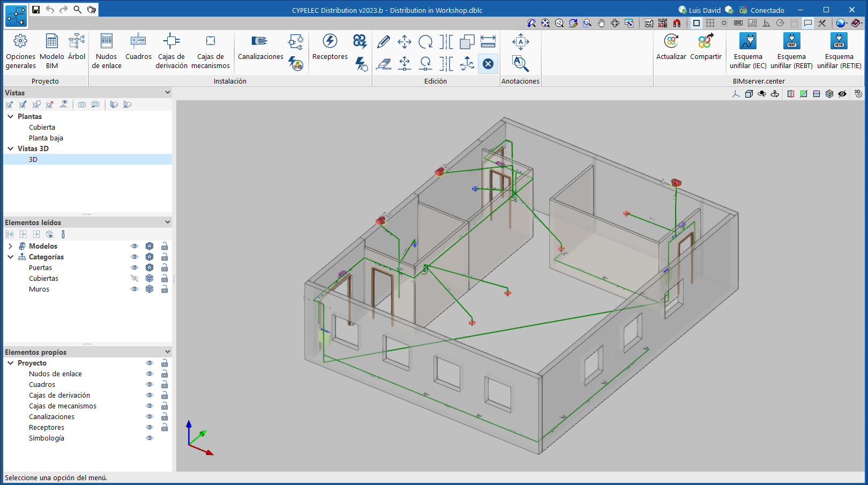
Task: Hide the Canalizaciones own elements
Action: pyautogui.click(x=149, y=417)
